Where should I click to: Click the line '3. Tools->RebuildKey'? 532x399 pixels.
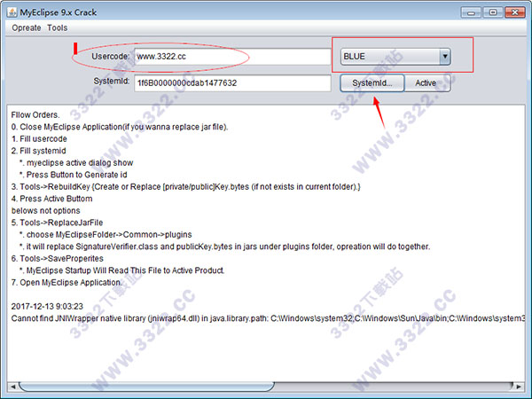point(185,186)
